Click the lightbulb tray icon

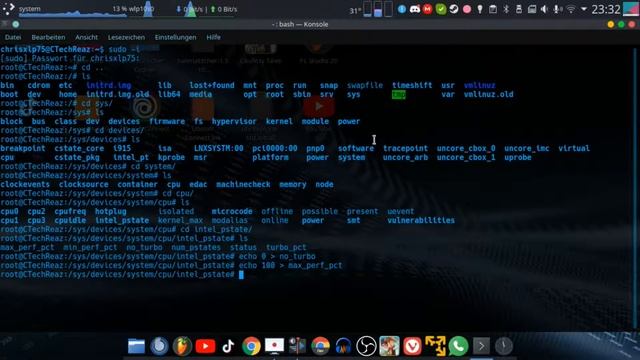point(480,9)
